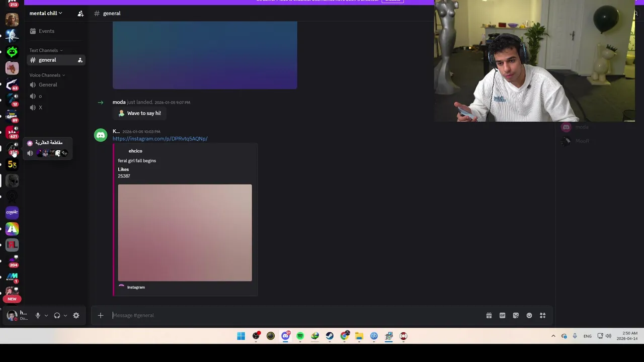The width and height of the screenshot is (644, 362).
Task: Open the ehcico author link in the embed
Action: 135,151
